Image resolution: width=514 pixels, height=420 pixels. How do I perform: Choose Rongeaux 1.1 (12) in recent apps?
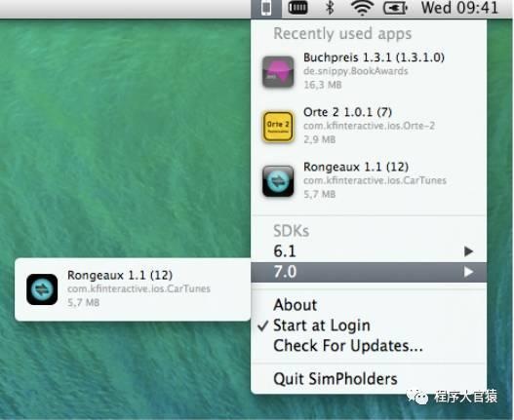(369, 181)
